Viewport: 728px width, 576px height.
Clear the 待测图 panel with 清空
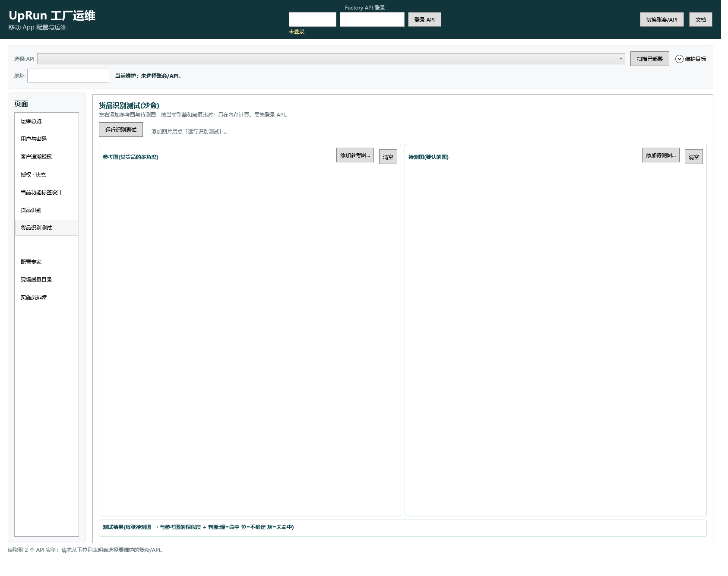tap(694, 157)
